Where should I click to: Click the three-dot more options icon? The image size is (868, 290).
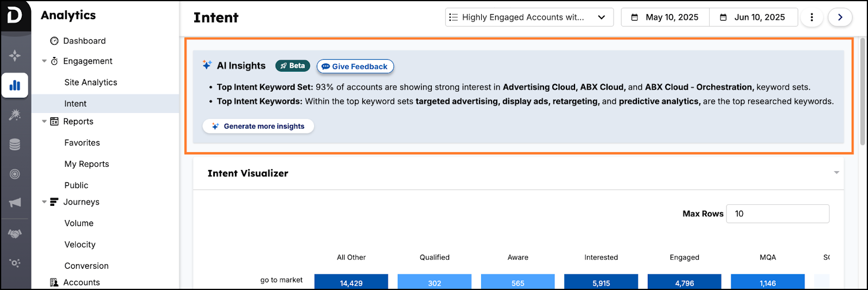pyautogui.click(x=812, y=17)
